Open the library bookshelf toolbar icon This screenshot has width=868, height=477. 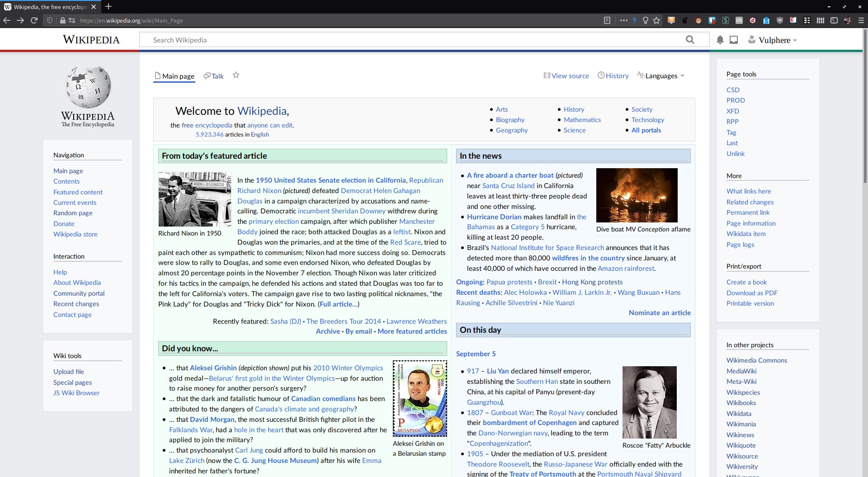[821, 20]
